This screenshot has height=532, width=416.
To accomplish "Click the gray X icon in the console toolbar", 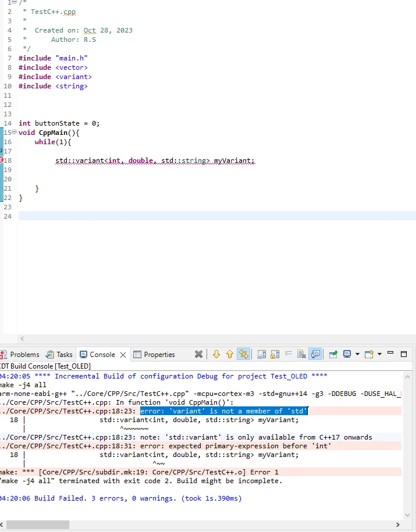I will pos(198,354).
